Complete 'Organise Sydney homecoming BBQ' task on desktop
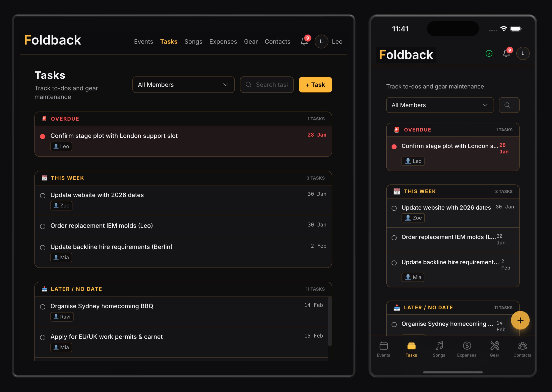This screenshot has height=392, width=552. pyautogui.click(x=43, y=307)
